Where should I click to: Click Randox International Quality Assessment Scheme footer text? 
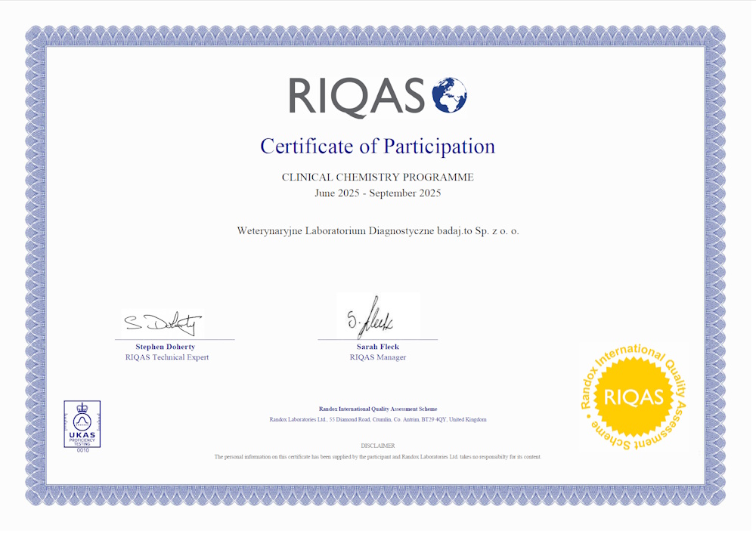(377, 409)
